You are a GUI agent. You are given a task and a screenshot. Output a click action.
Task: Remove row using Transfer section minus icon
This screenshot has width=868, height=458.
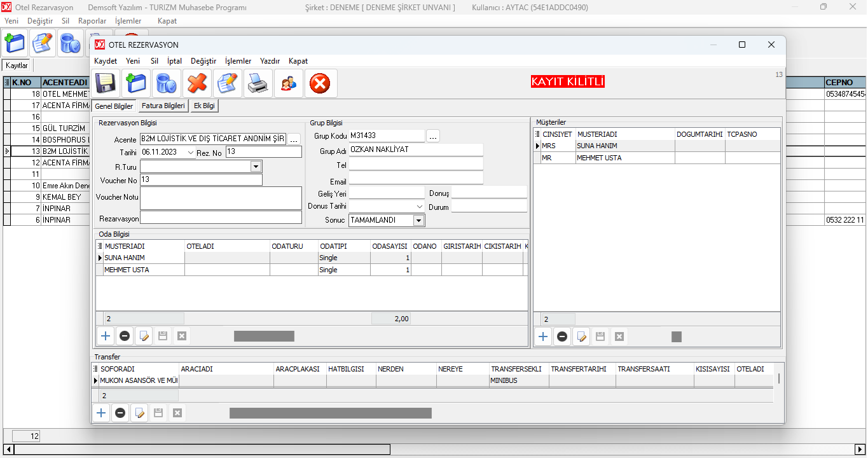pos(120,413)
